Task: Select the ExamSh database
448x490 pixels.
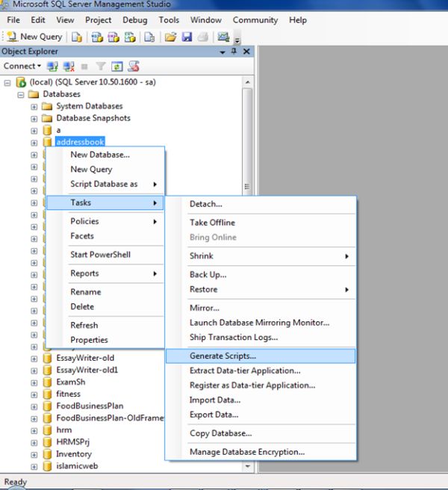Action: click(71, 382)
